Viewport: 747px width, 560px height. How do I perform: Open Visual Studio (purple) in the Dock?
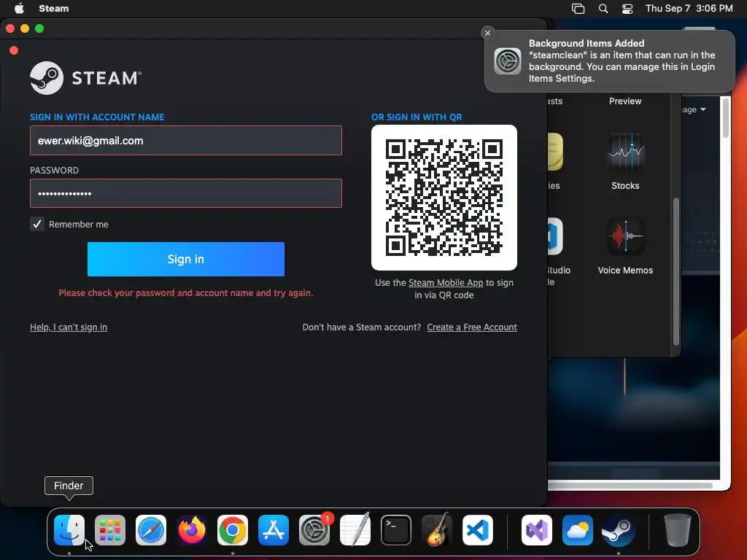point(537,530)
